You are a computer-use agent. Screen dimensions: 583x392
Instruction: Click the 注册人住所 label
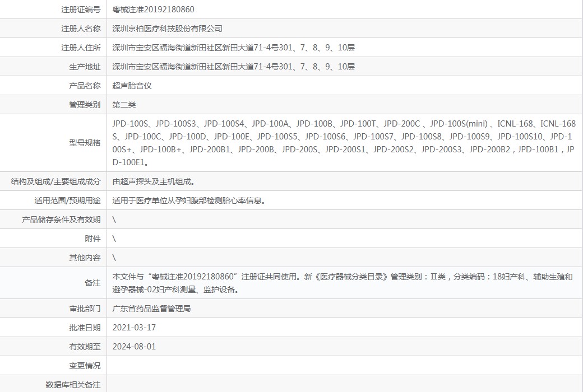pyautogui.click(x=81, y=48)
